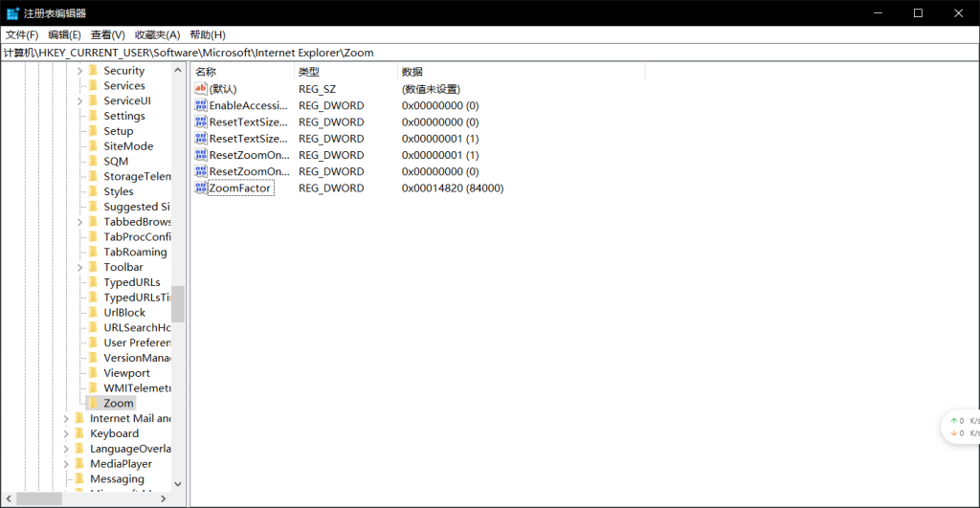Select the StorageTelemetry tree key
Screen dimensions: 980x508
[137, 176]
